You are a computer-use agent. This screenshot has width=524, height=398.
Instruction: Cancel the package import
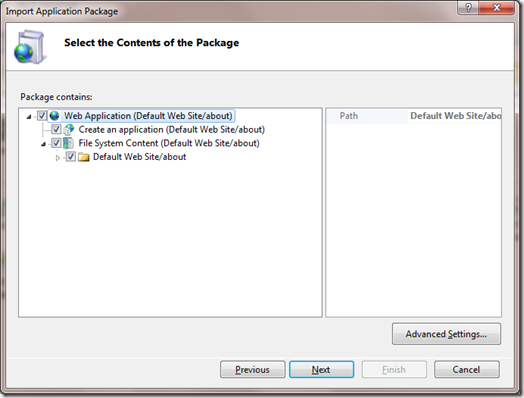[x=467, y=369]
